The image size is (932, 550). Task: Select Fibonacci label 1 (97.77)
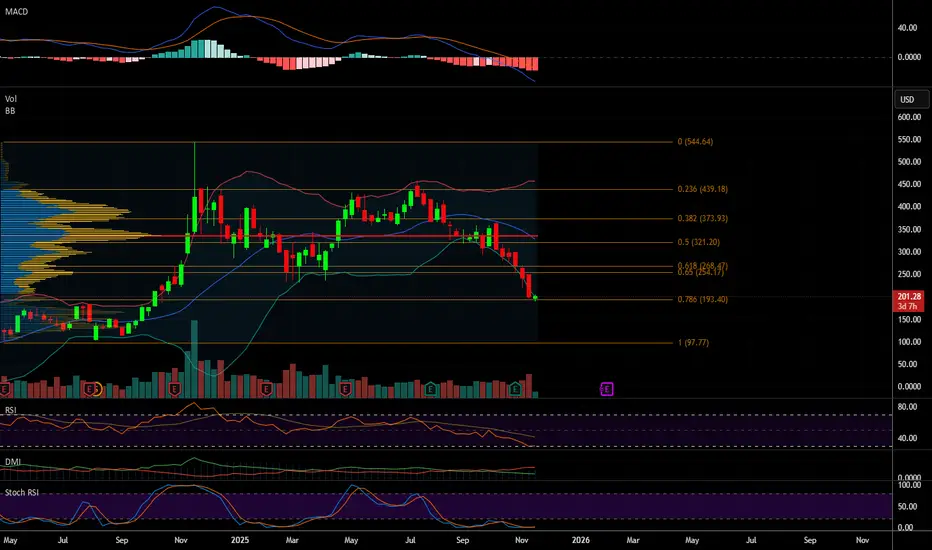click(x=693, y=342)
